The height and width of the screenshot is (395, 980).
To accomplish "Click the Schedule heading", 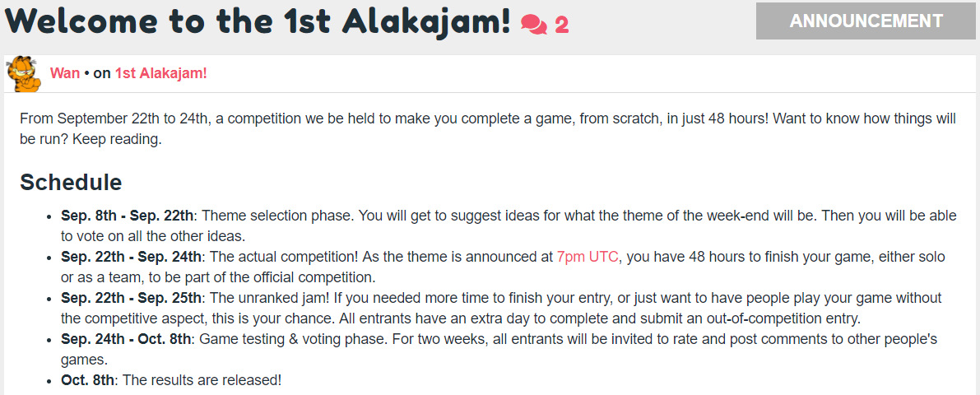I will (x=71, y=182).
